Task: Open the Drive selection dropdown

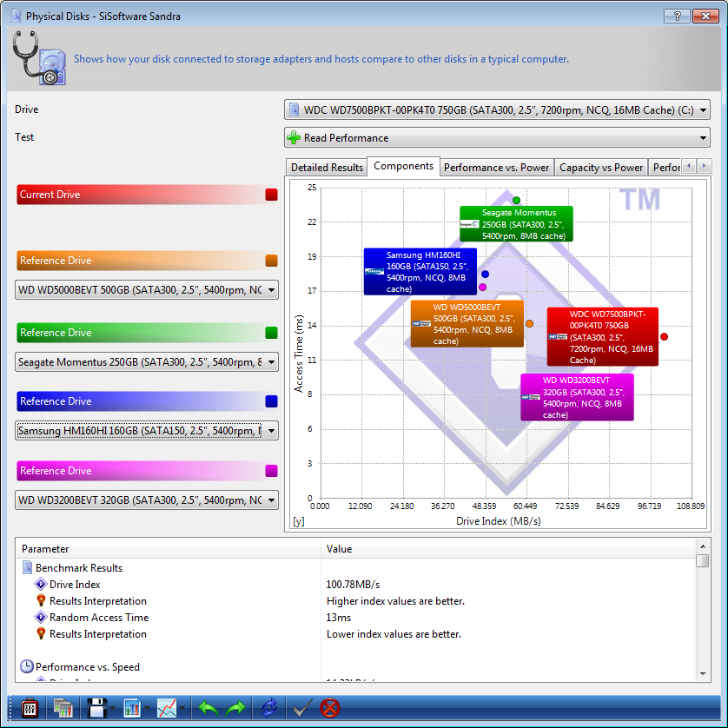Action: tap(497, 110)
